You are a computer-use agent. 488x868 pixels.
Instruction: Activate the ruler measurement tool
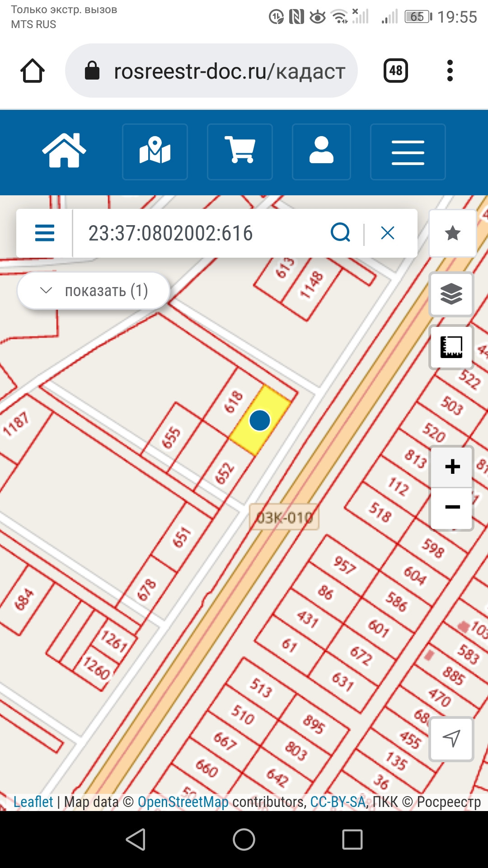[451, 347]
